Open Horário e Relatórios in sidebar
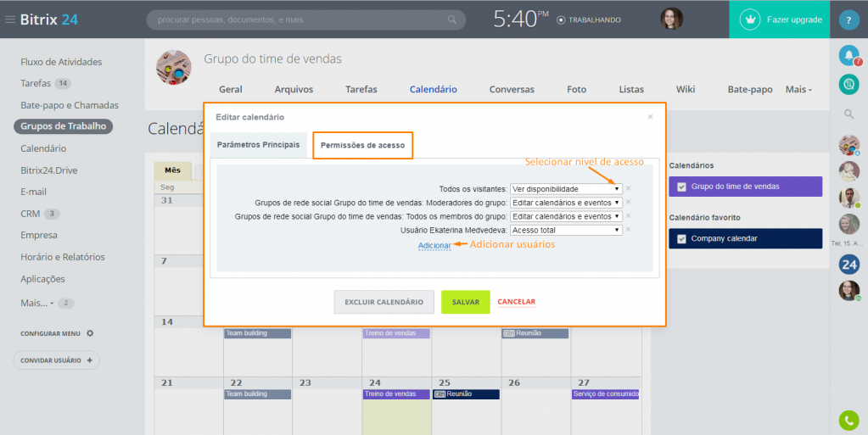This screenshot has width=868, height=435. tap(63, 257)
